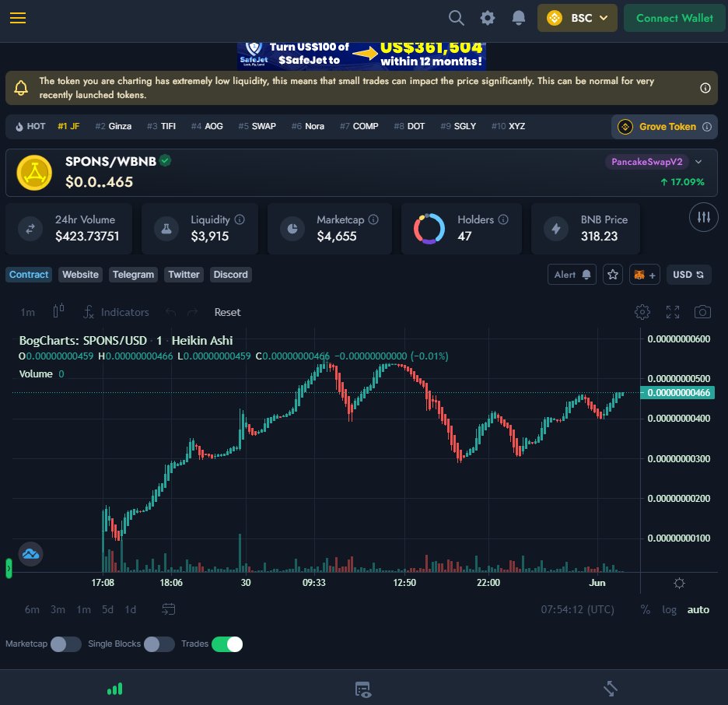This screenshot has height=705, width=728.
Task: Open the stats sliders filter icon
Action: point(703,217)
